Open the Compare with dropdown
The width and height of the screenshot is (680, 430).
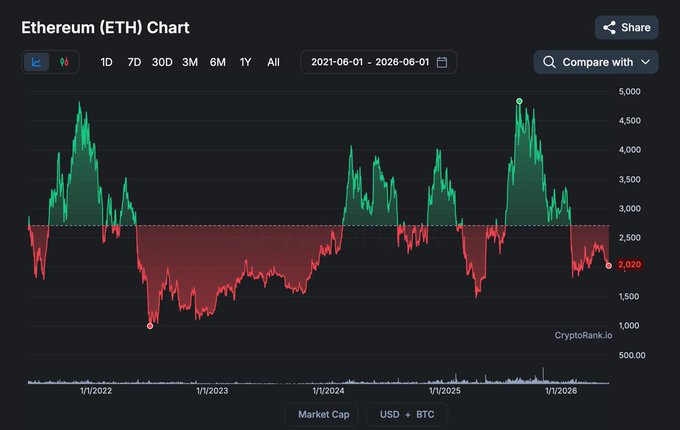point(596,62)
